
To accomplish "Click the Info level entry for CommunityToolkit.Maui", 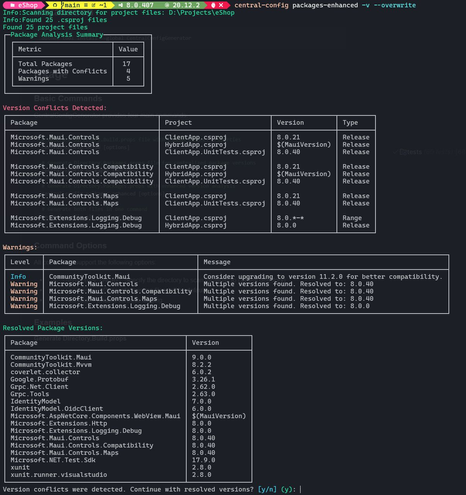I will point(18,277).
